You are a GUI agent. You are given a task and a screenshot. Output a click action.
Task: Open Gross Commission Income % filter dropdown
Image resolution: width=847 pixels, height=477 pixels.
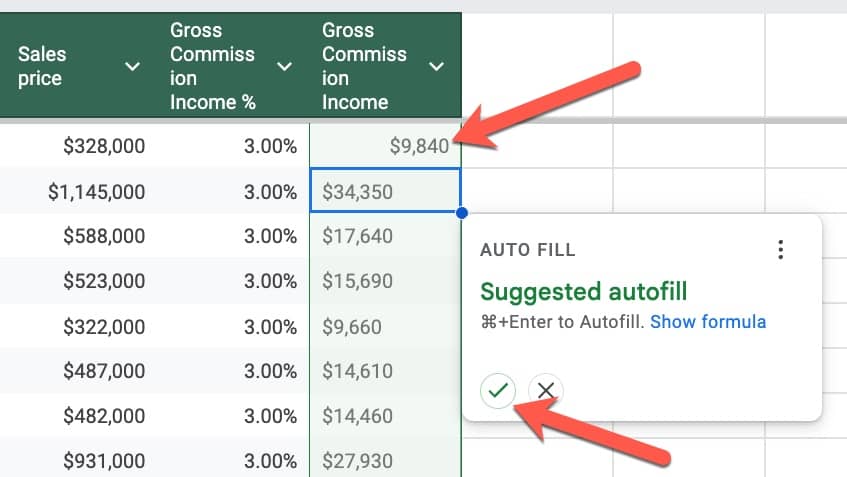(x=285, y=66)
